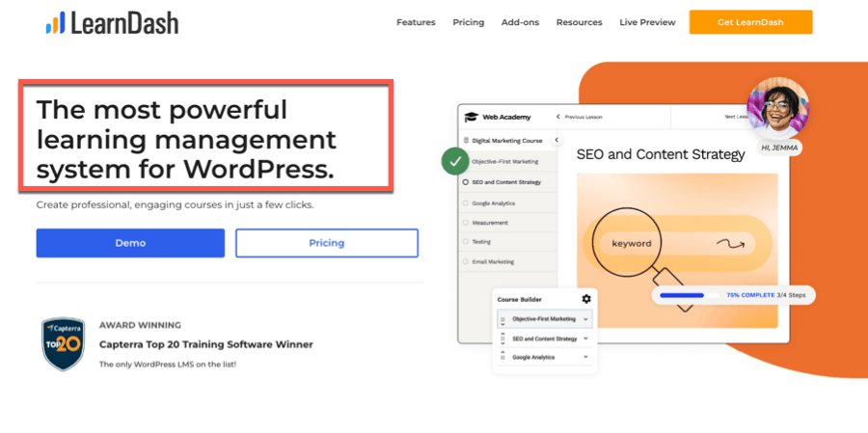The height and width of the screenshot is (433, 868).
Task: Click drag handle for Objective-First Marketing row
Action: tap(502, 320)
